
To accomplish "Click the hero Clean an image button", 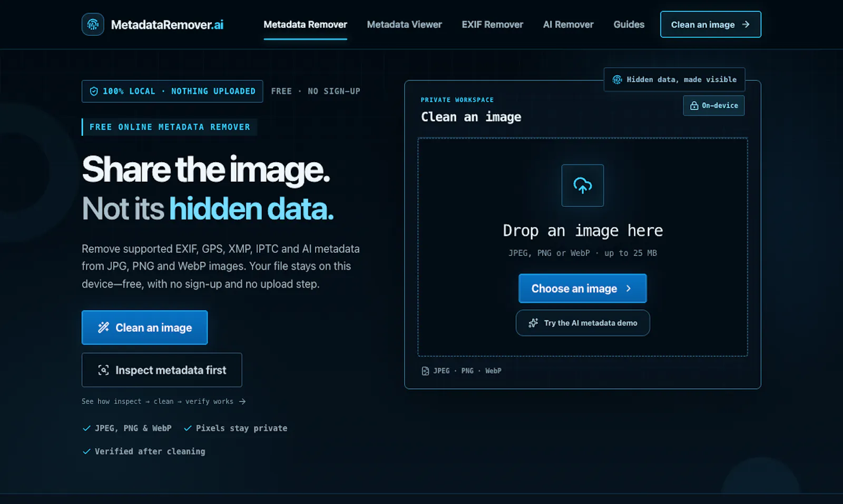I will (144, 328).
